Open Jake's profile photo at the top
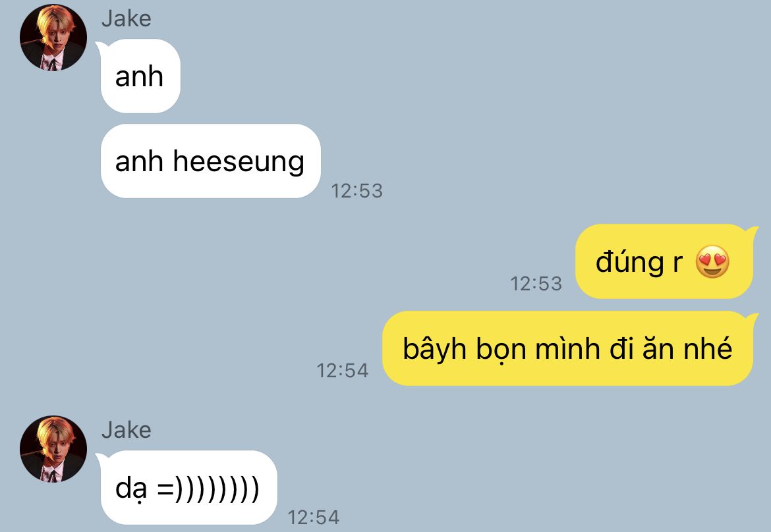Viewport: 771px width, 532px height. pyautogui.click(x=53, y=38)
